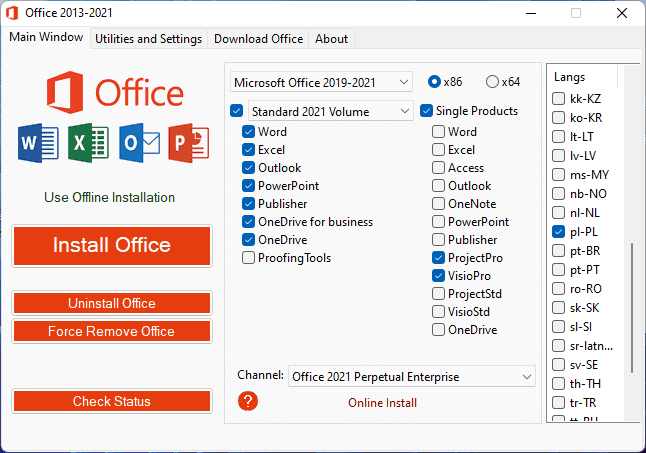Check the nl-NL language
This screenshot has height=453, width=646.
pyautogui.click(x=558, y=212)
